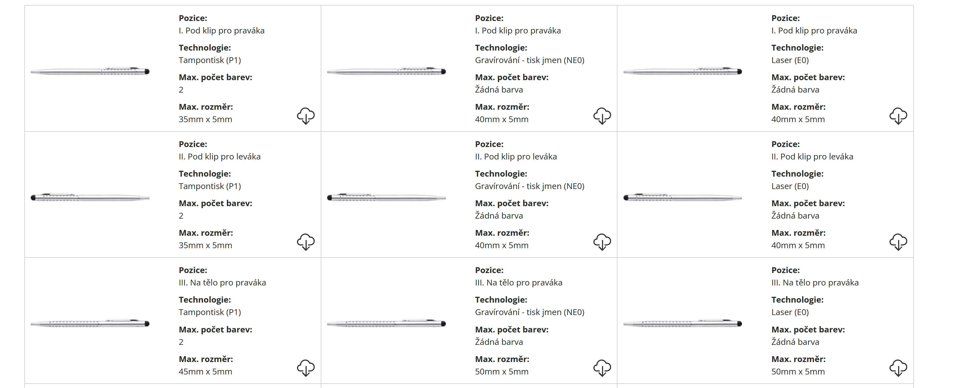Viewport: 980px width, 388px height.
Task: Download template for Laser position I pod klip pro praváka
Action: 898,116
